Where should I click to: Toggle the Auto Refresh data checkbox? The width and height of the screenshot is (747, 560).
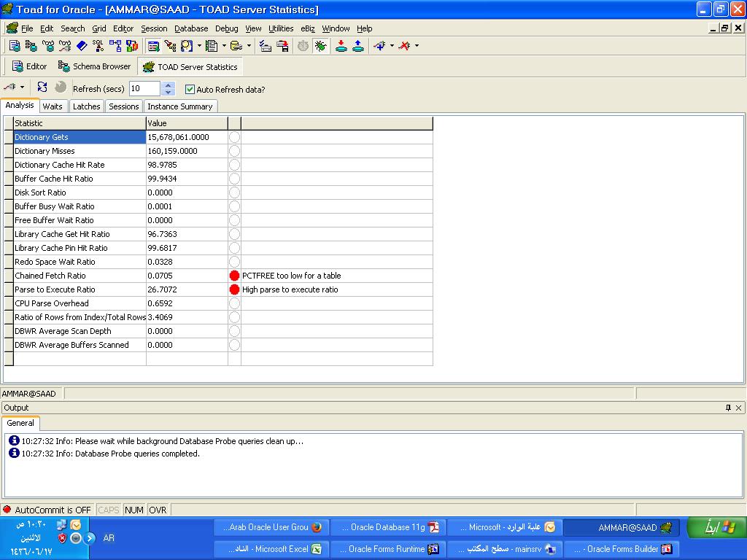(190, 89)
